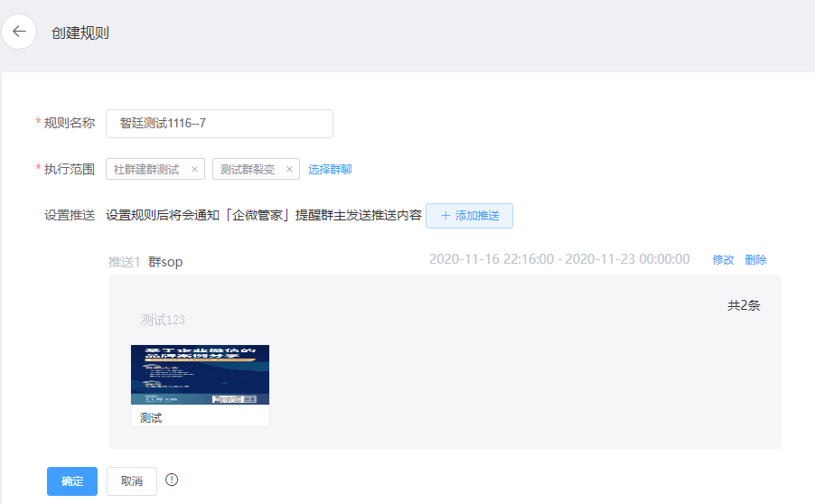Open the 测试 image thumbnail
Image resolution: width=815 pixels, height=504 pixels.
coord(200,375)
